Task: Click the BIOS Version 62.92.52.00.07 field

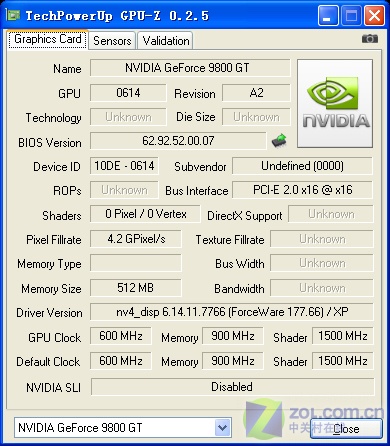Action: pyautogui.click(x=178, y=141)
